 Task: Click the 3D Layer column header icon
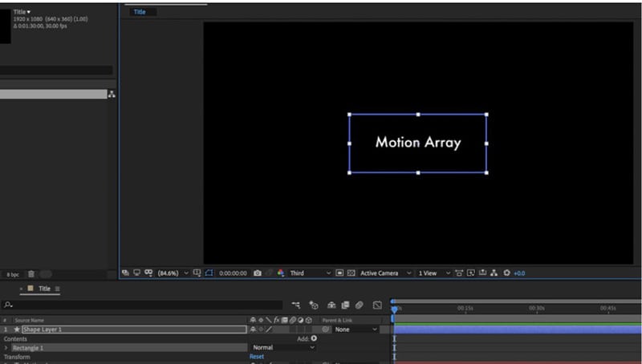[309, 320]
